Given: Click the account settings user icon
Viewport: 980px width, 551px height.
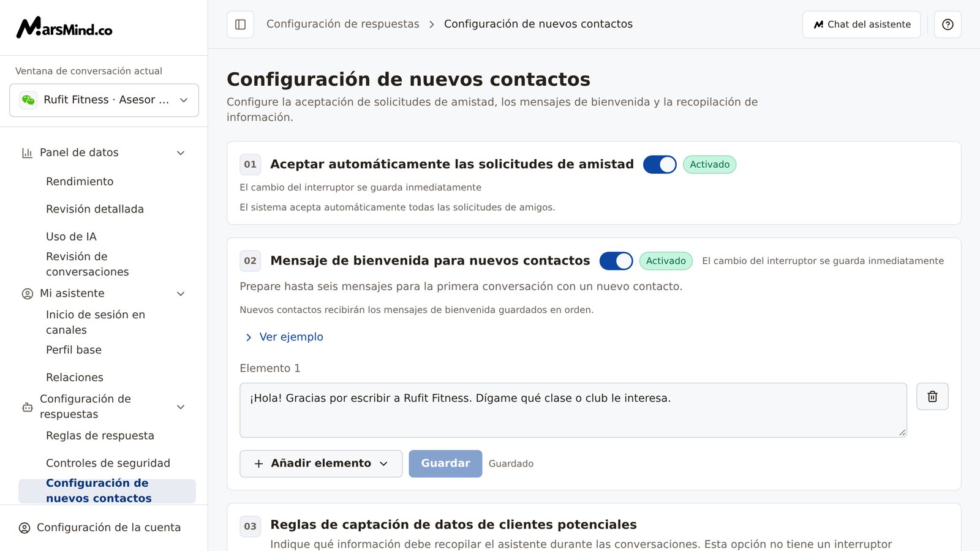Looking at the screenshot, I should tap(24, 528).
